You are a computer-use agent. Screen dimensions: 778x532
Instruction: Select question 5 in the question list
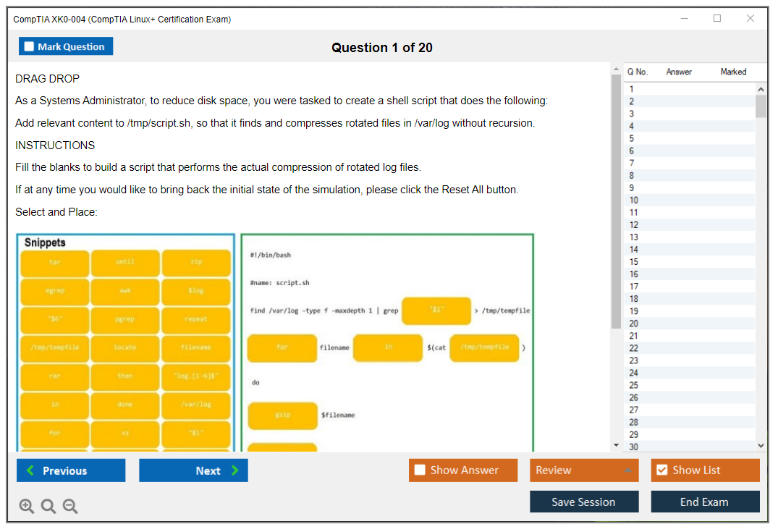(632, 138)
